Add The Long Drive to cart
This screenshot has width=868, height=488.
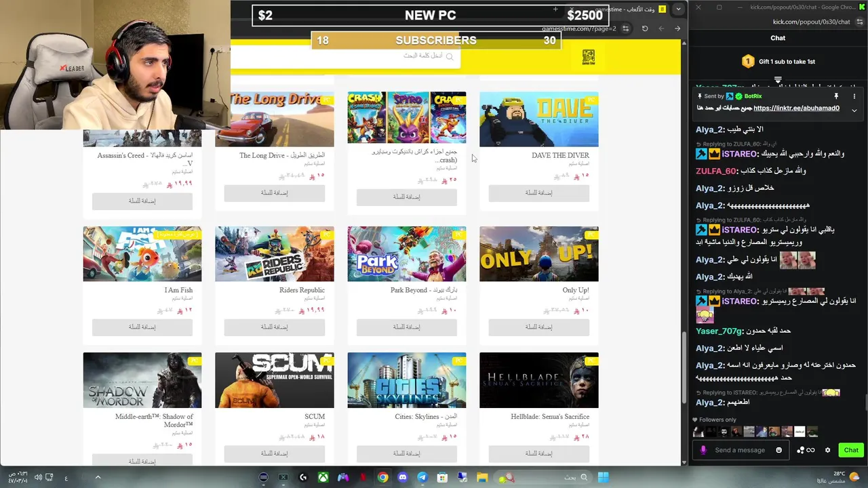coord(274,192)
